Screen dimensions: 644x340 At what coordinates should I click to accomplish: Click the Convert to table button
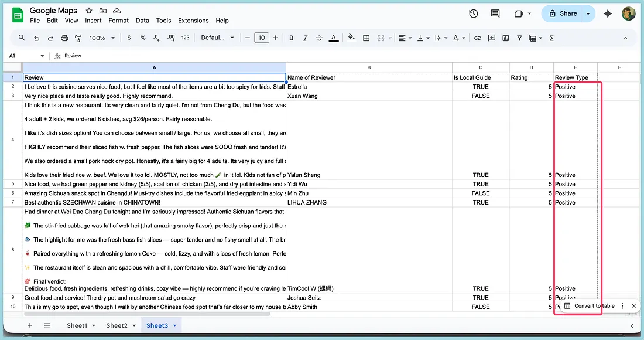(x=590, y=306)
